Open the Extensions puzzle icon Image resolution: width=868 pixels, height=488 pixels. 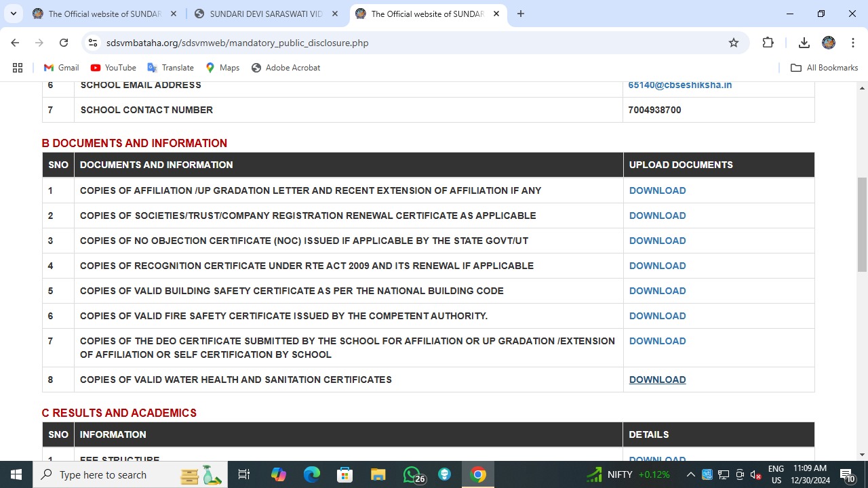(x=768, y=43)
